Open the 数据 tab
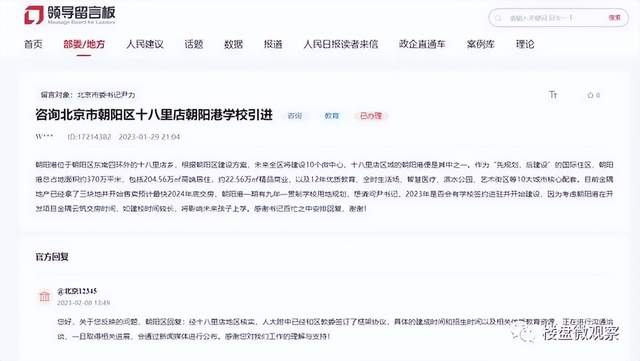This screenshot has height=361, width=640. point(233,44)
